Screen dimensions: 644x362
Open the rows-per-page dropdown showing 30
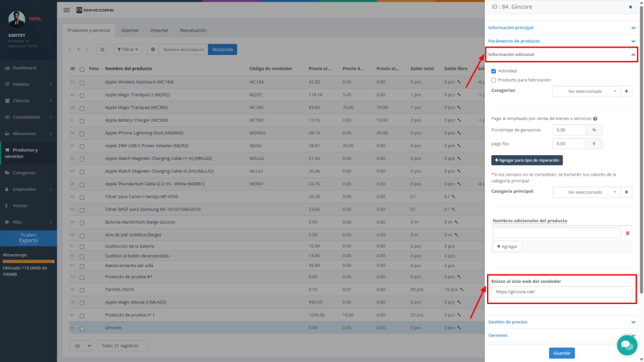point(80,346)
